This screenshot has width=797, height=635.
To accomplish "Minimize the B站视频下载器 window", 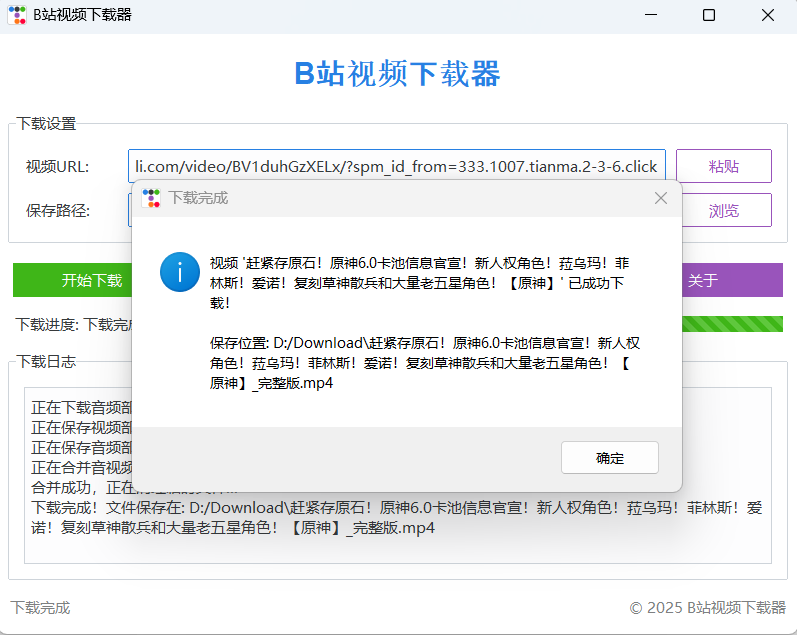I will pyautogui.click(x=651, y=15).
